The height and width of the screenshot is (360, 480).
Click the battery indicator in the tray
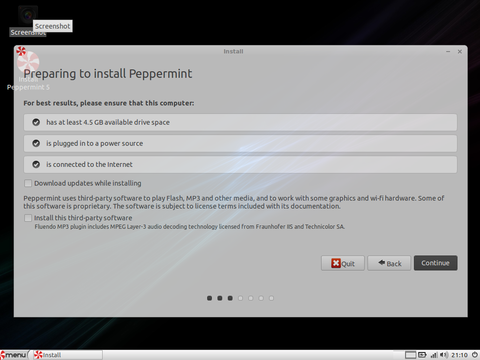pos(422,355)
